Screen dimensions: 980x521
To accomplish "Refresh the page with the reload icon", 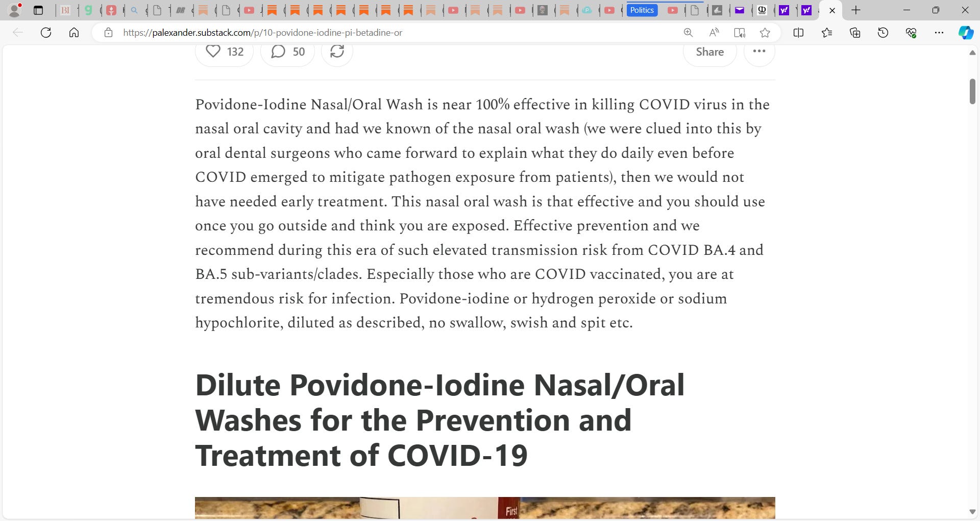I will click(x=46, y=33).
